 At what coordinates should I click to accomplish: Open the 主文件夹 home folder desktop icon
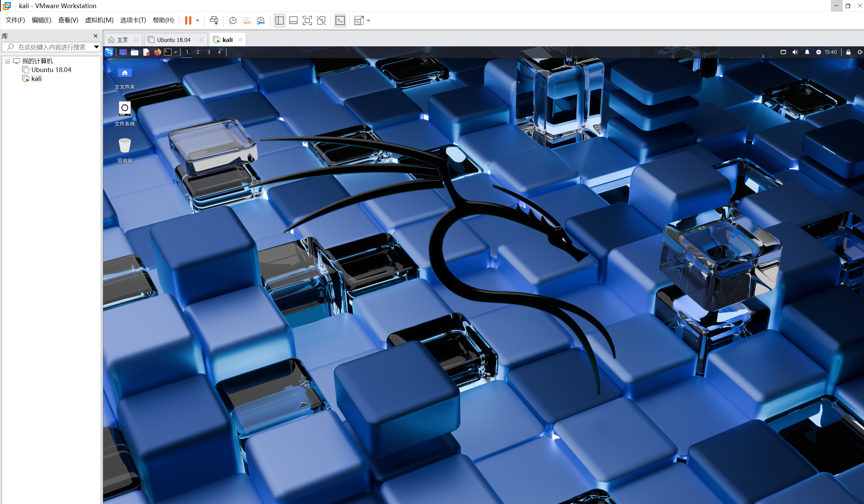coord(125,78)
